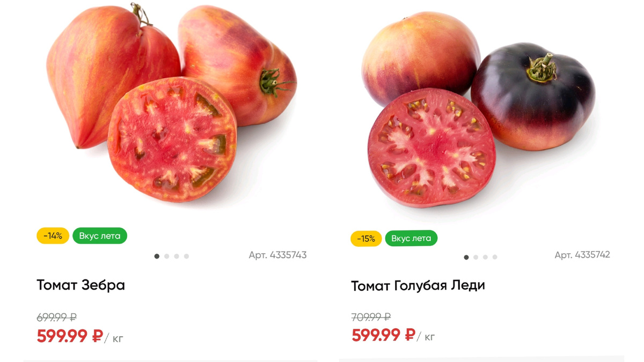Click the кг unit label on Голубая Леди price

click(x=430, y=338)
